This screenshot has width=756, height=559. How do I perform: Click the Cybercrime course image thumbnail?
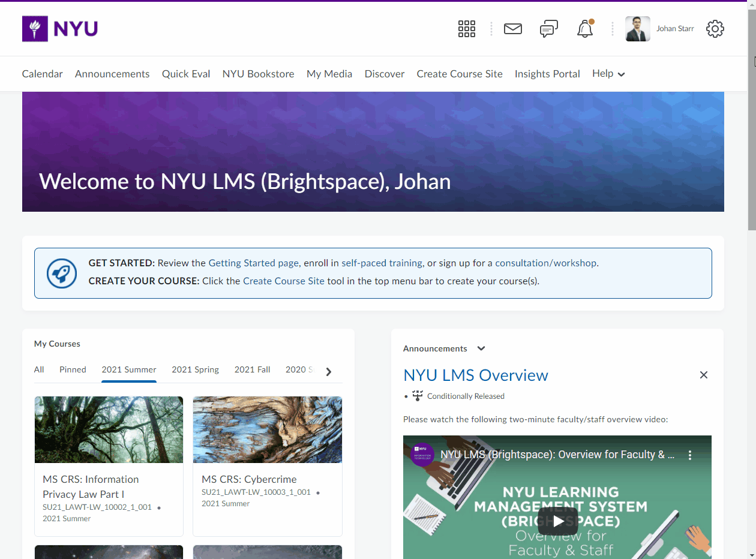point(268,429)
